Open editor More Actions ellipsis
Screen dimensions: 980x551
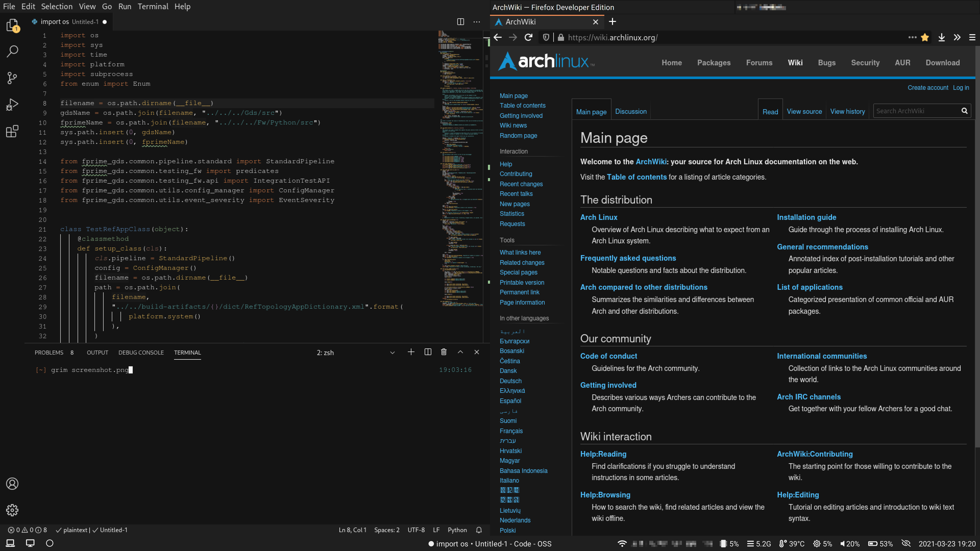coord(476,22)
